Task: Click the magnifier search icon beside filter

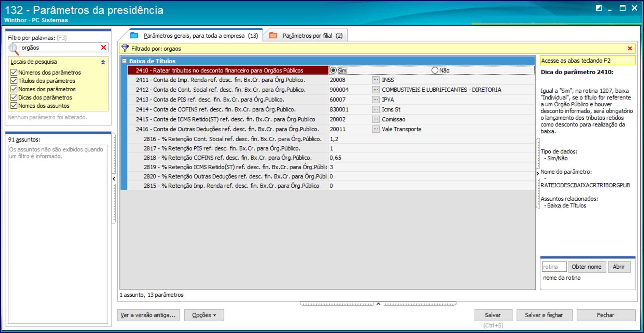Action: [x=13, y=48]
